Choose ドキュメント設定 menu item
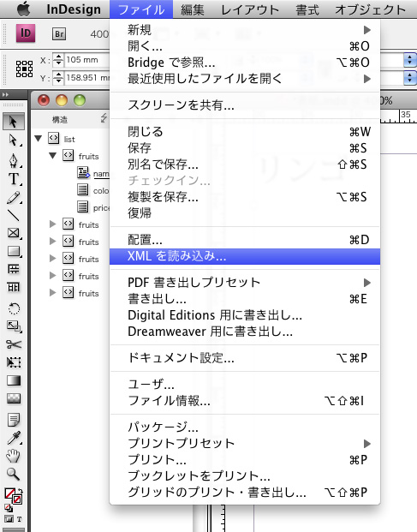417x532 pixels. click(245, 358)
